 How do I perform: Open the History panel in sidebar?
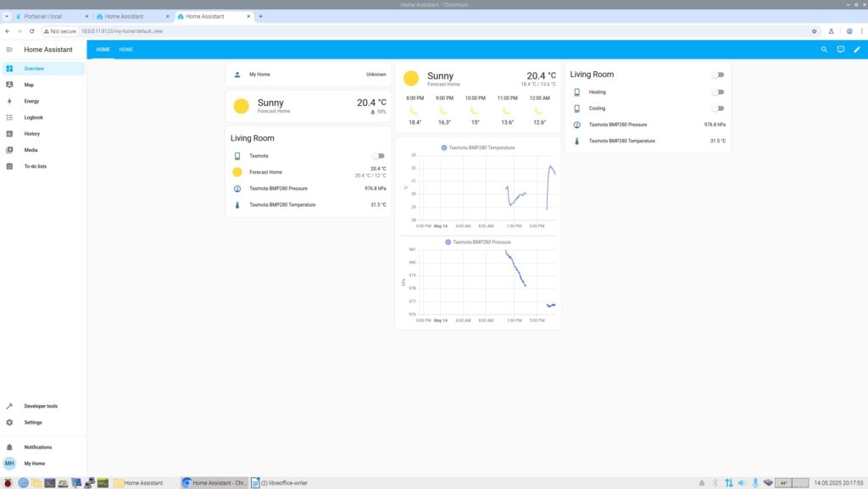point(43,134)
